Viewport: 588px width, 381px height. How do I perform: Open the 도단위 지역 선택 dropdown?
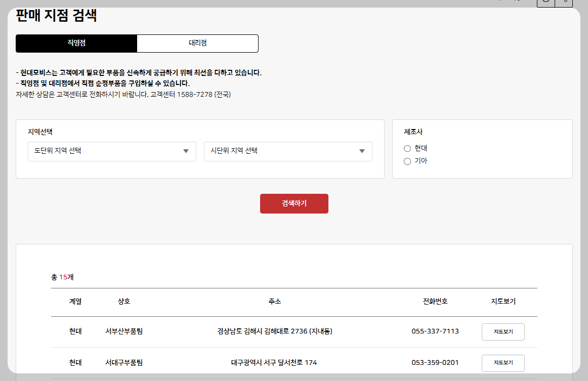click(x=112, y=151)
